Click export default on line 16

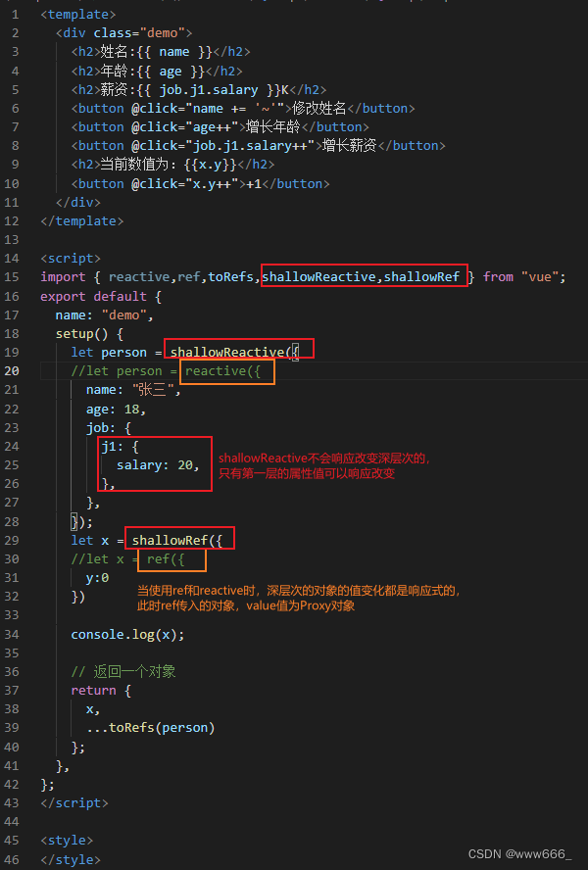pyautogui.click(x=93, y=296)
